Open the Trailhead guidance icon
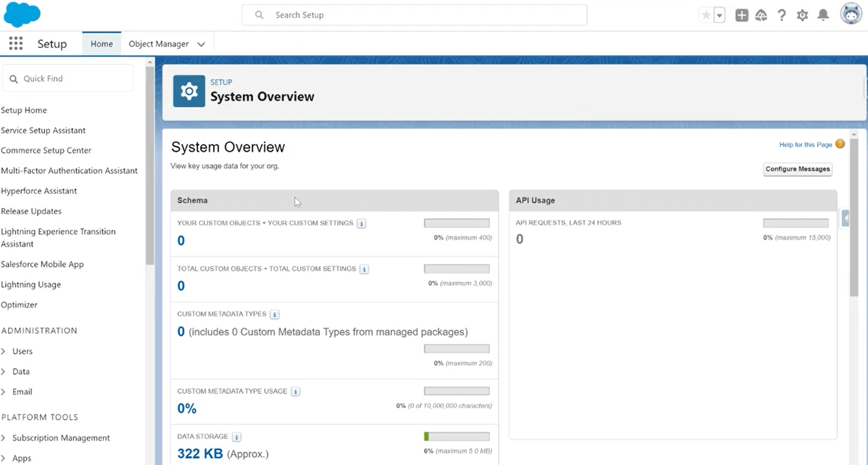Screen dimensions: 868x465 (761, 15)
